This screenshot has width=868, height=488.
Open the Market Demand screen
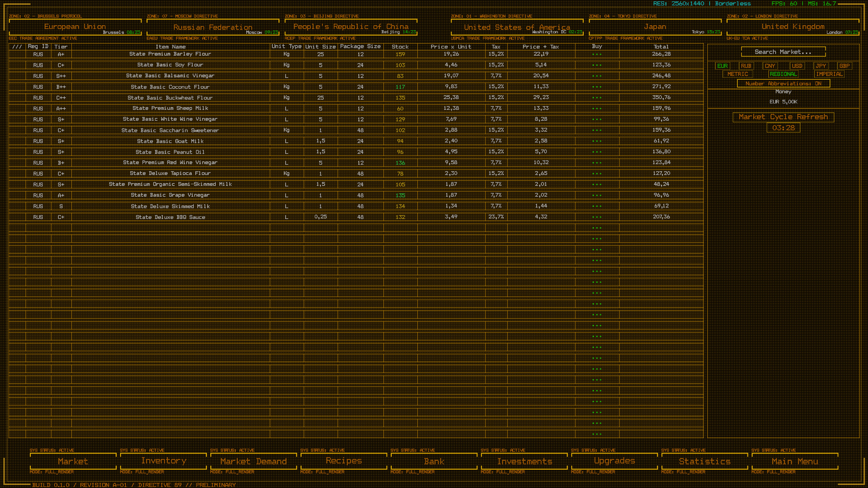click(253, 461)
